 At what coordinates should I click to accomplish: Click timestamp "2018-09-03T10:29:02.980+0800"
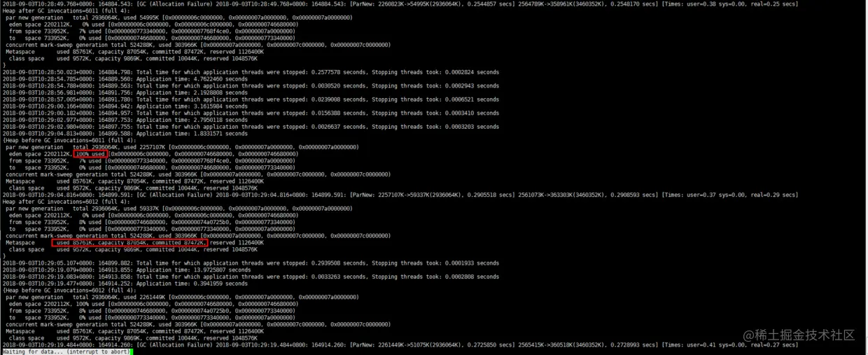[49, 127]
